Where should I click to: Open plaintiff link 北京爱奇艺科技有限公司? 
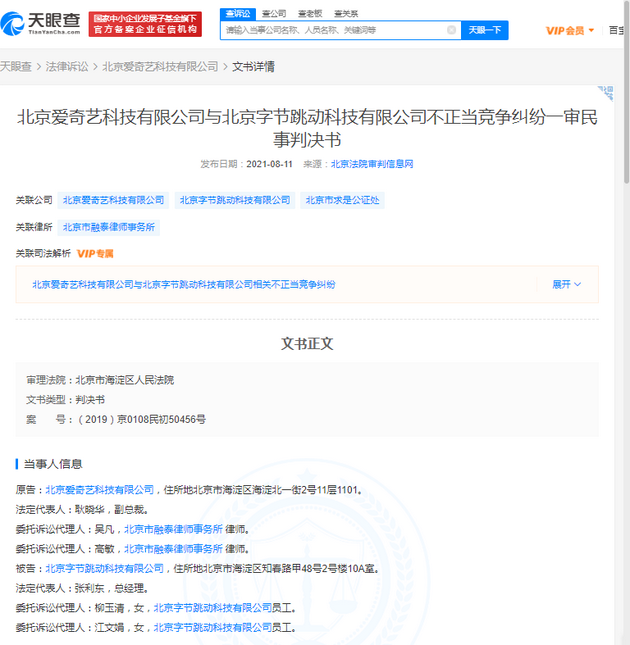[100, 490]
